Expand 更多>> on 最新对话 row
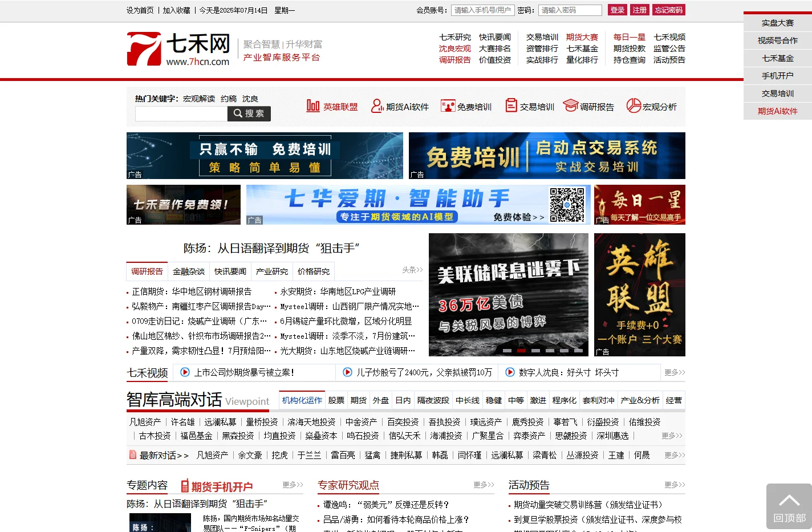 click(675, 455)
